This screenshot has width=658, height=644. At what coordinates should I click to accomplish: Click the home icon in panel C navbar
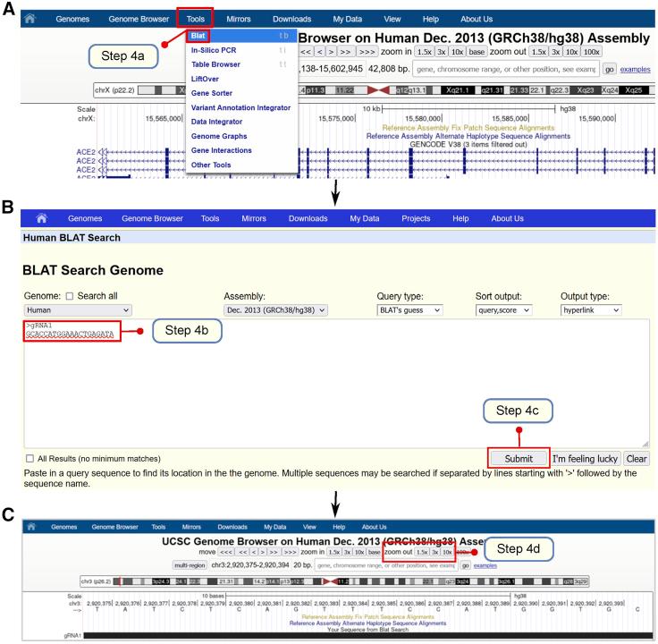[31, 527]
